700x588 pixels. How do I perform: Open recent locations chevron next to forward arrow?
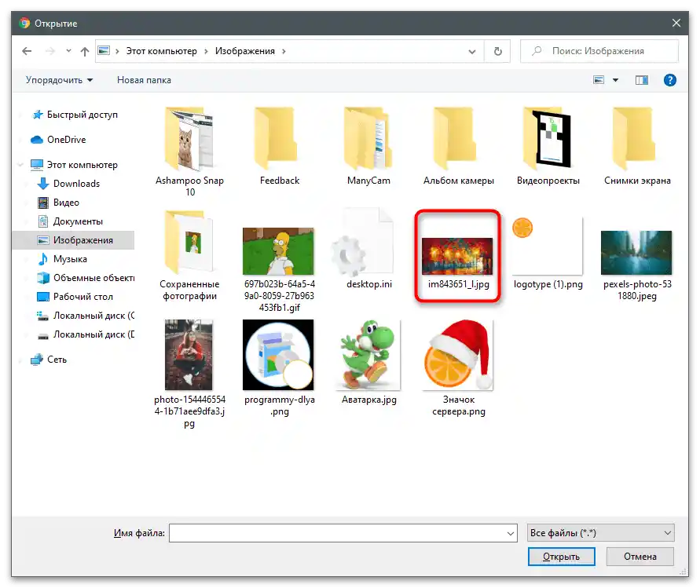coord(68,51)
